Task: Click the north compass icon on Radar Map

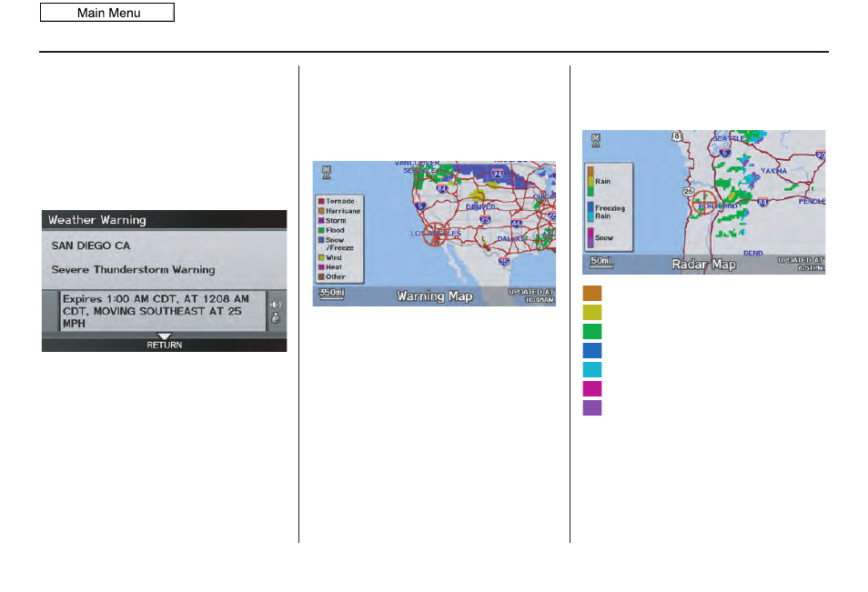Action: point(596,141)
